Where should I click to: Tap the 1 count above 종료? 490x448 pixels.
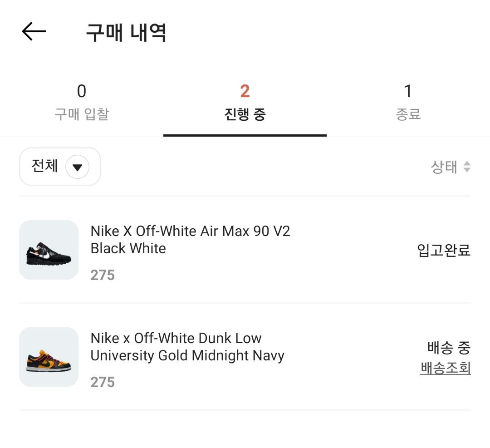click(x=408, y=91)
